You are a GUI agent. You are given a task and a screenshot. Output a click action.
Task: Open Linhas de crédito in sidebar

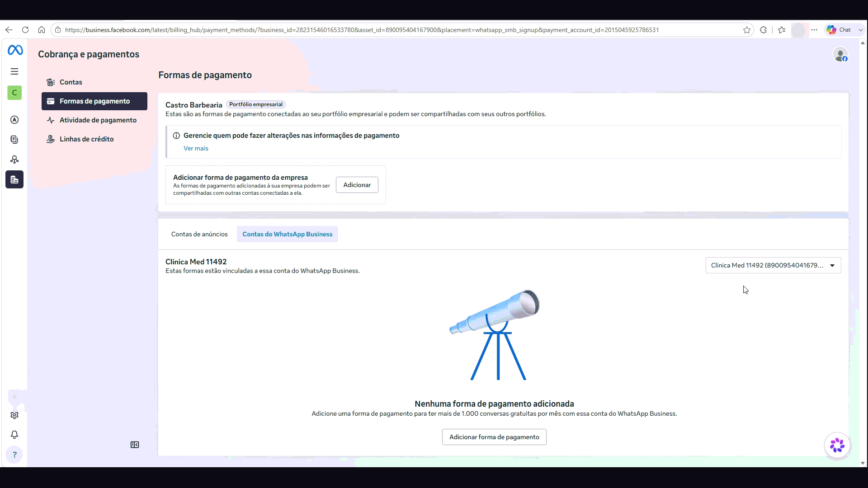tap(94, 139)
